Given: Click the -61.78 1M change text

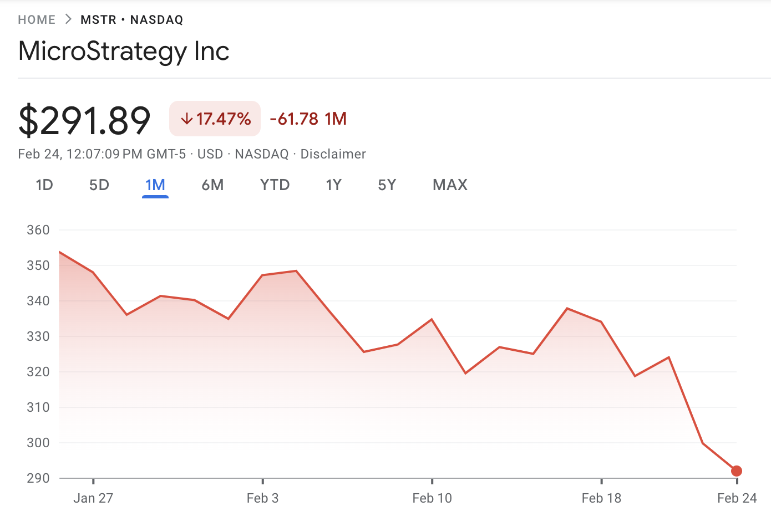Looking at the screenshot, I should click(308, 119).
